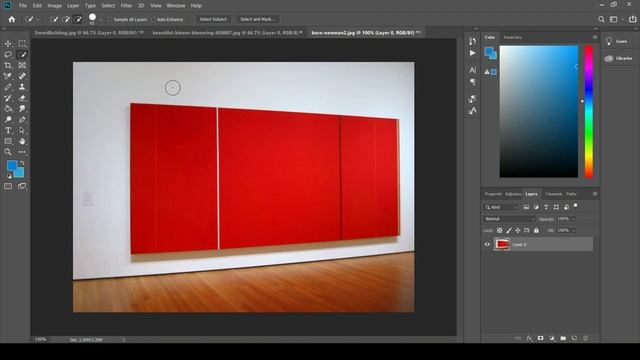Select the Pen tool
The image size is (640, 360).
click(22, 120)
